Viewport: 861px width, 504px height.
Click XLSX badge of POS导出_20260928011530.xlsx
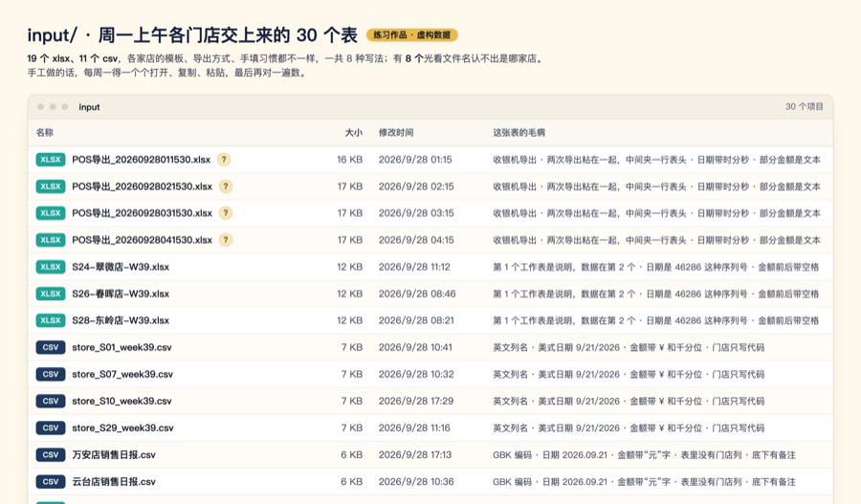point(51,160)
